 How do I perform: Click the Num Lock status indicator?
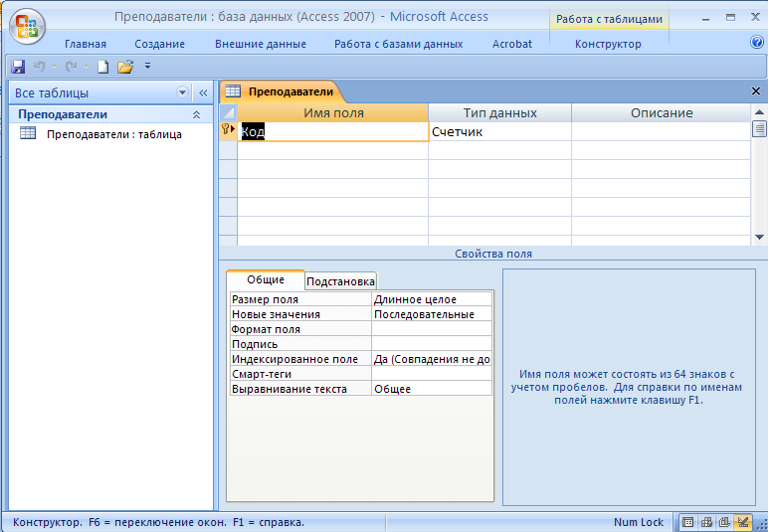pos(639,522)
